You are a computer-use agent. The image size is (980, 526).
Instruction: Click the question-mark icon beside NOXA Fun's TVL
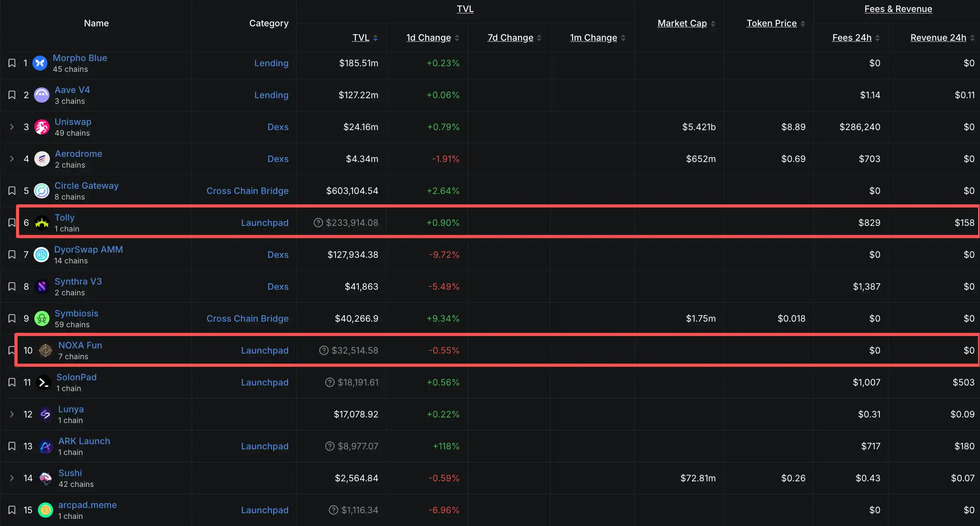click(324, 350)
